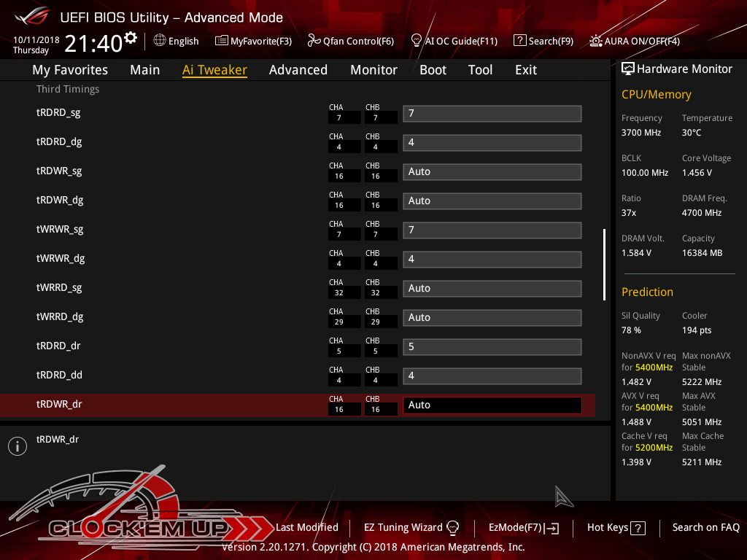Click the globe icon for English language
Viewport: 747px width, 560px height.
tap(160, 41)
